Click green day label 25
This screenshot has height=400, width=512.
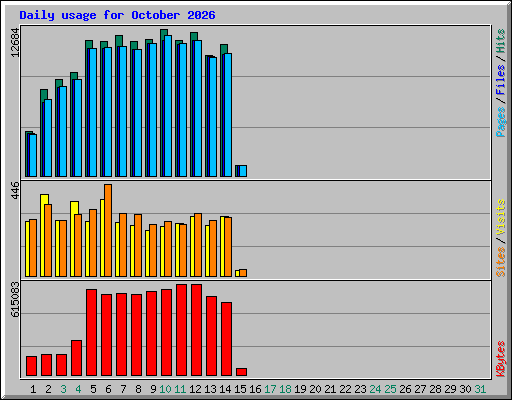[x=390, y=389]
